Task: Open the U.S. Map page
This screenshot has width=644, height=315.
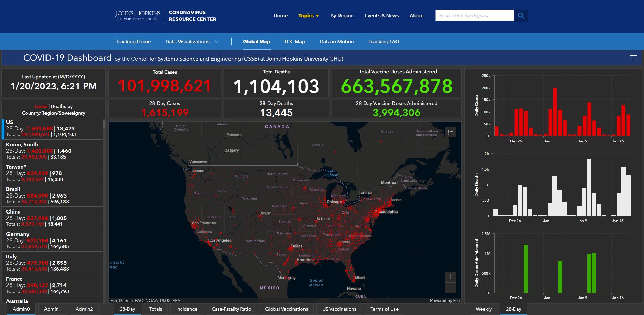Action: 295,42
